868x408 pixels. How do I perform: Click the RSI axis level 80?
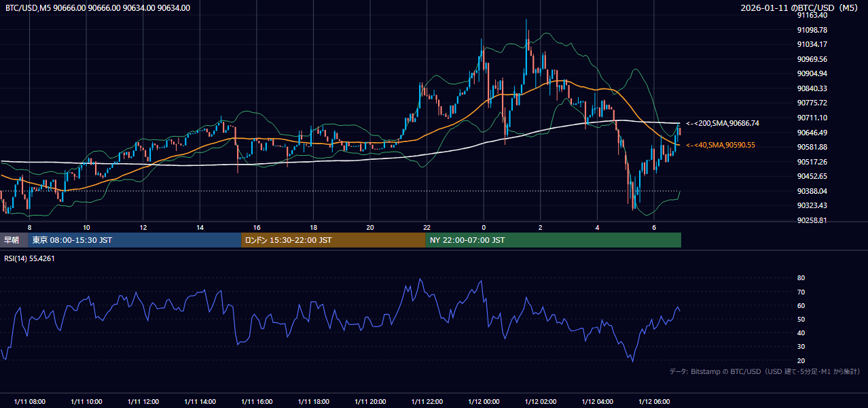(x=801, y=278)
